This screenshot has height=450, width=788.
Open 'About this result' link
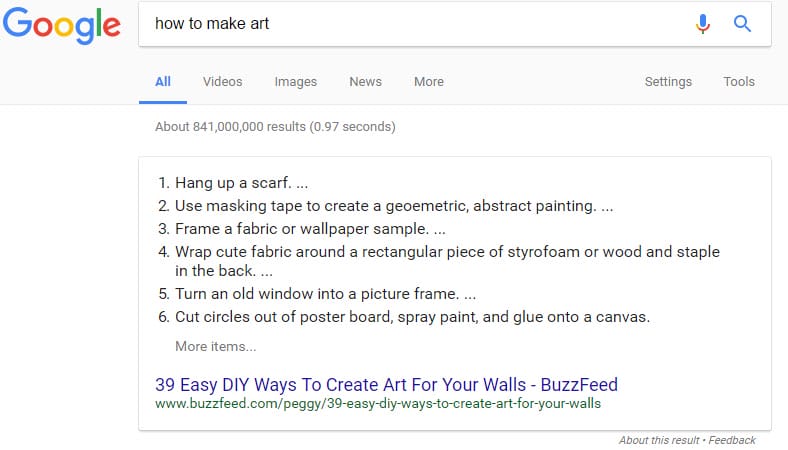tap(660, 440)
